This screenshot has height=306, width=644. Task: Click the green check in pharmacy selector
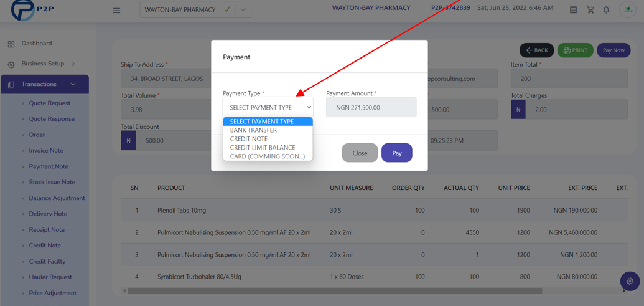226,9
